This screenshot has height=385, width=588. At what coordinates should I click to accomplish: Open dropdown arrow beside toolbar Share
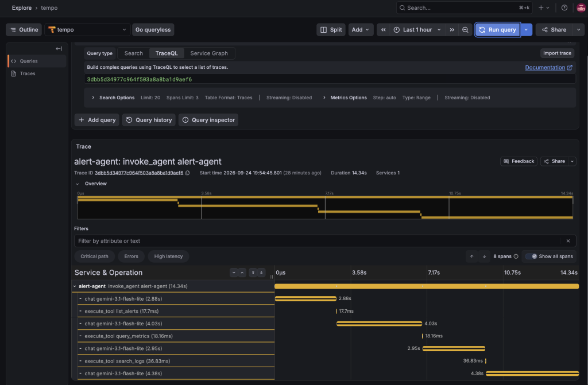(x=578, y=30)
